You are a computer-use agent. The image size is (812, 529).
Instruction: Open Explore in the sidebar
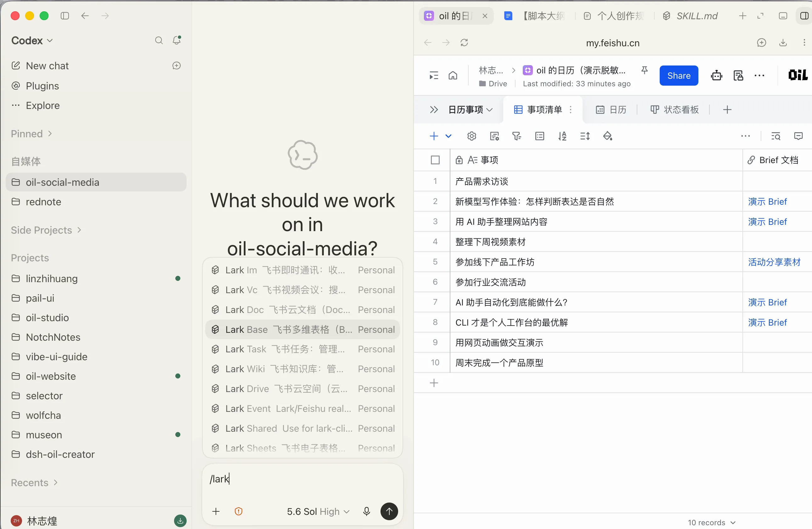coord(42,105)
